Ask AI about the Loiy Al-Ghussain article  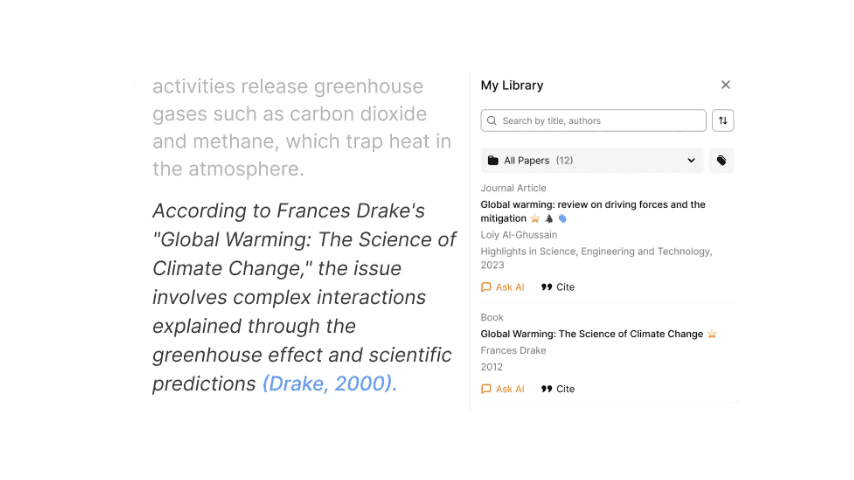(x=503, y=287)
